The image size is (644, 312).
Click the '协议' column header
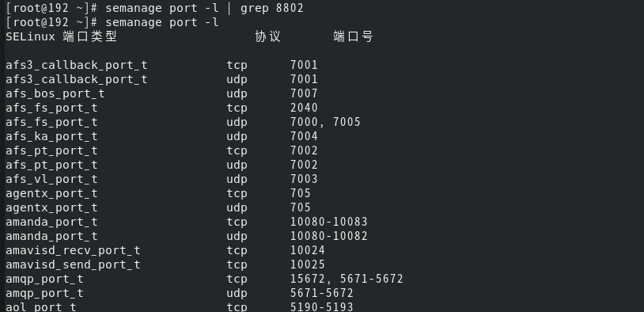[267, 37]
